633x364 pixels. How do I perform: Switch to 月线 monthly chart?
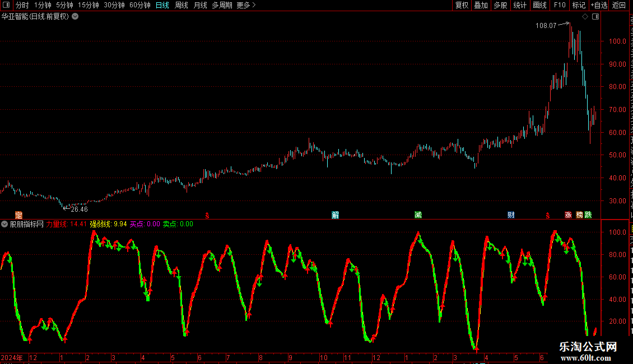pos(200,5)
